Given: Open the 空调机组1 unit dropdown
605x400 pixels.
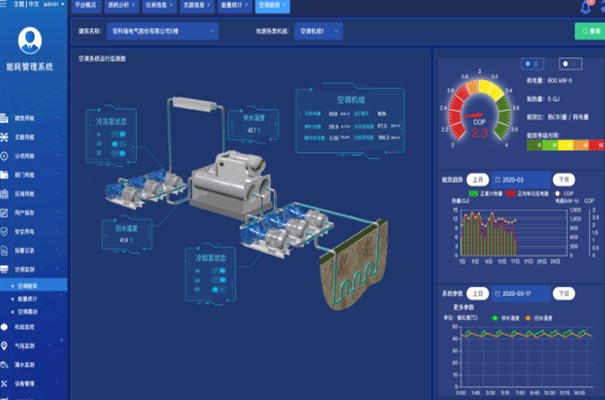Looking at the screenshot, I should 320,31.
